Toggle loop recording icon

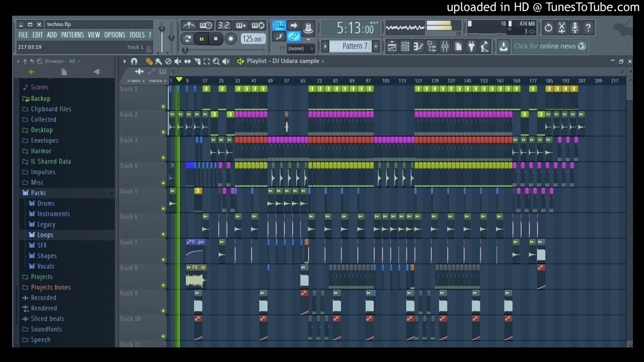[258, 26]
